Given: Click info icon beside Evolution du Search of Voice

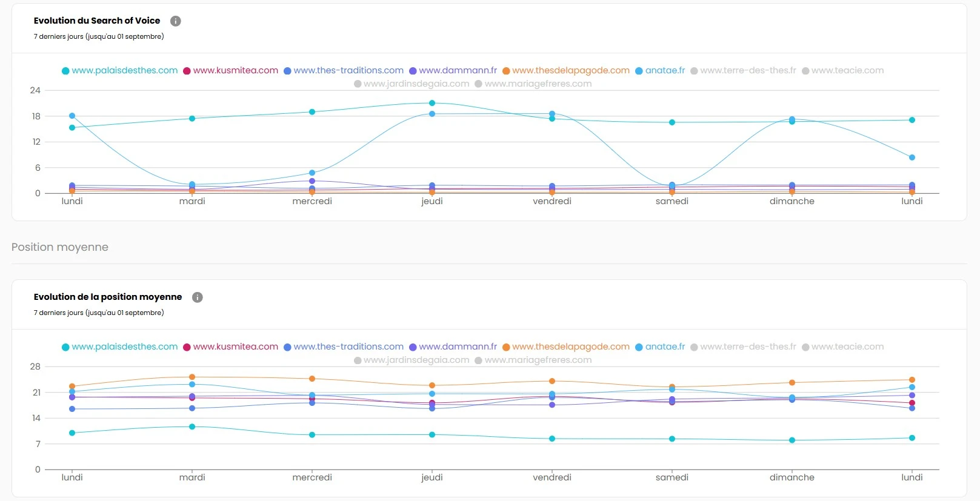Looking at the screenshot, I should [x=176, y=21].
